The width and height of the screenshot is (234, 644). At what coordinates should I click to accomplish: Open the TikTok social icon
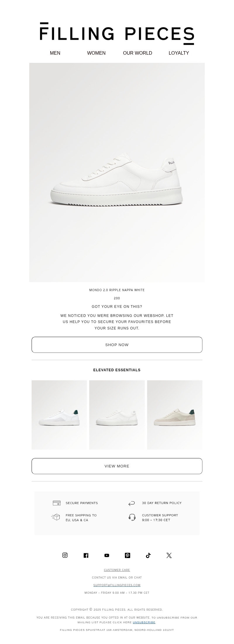click(x=148, y=555)
